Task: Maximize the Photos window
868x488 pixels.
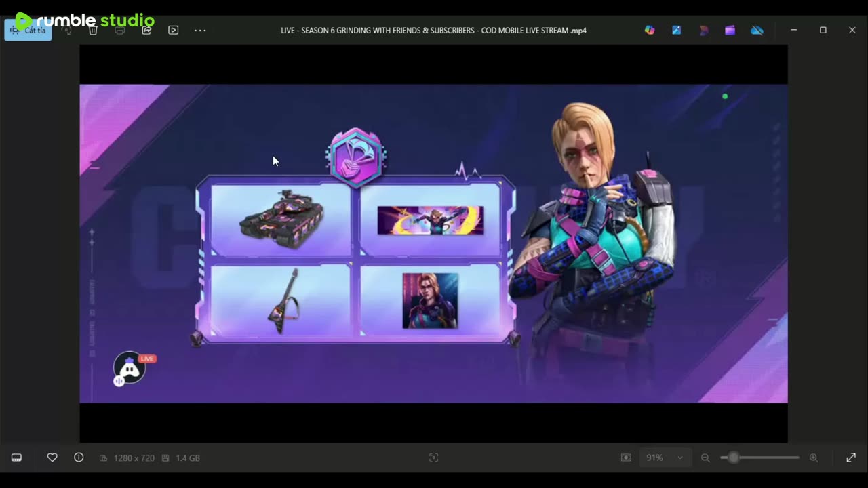Action: click(823, 30)
